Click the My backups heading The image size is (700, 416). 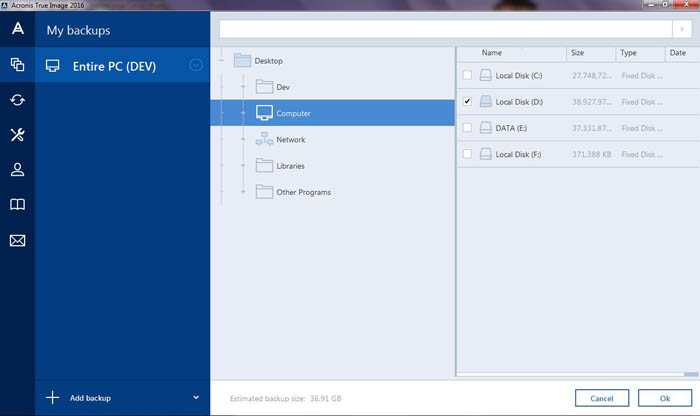click(78, 30)
